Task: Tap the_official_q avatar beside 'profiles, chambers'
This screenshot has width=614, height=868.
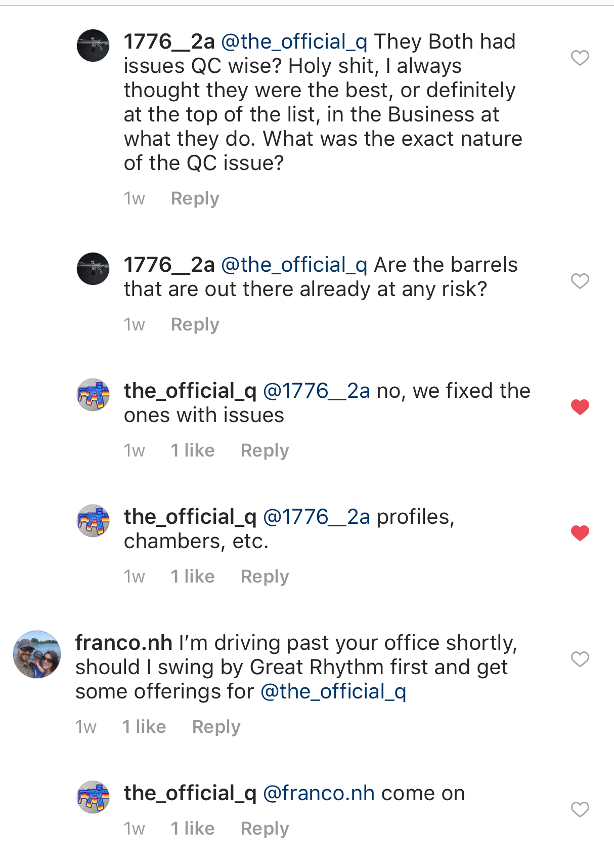Action: (93, 520)
